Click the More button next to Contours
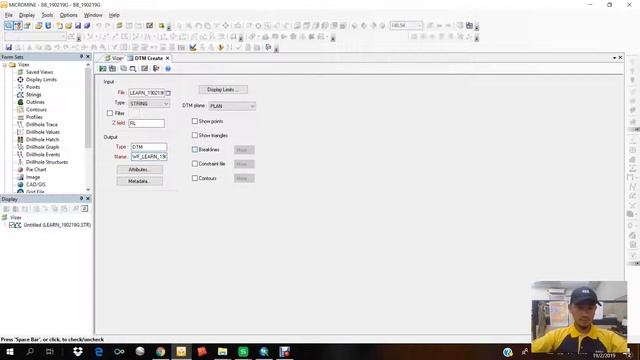This screenshot has height=360, width=640. (x=244, y=178)
